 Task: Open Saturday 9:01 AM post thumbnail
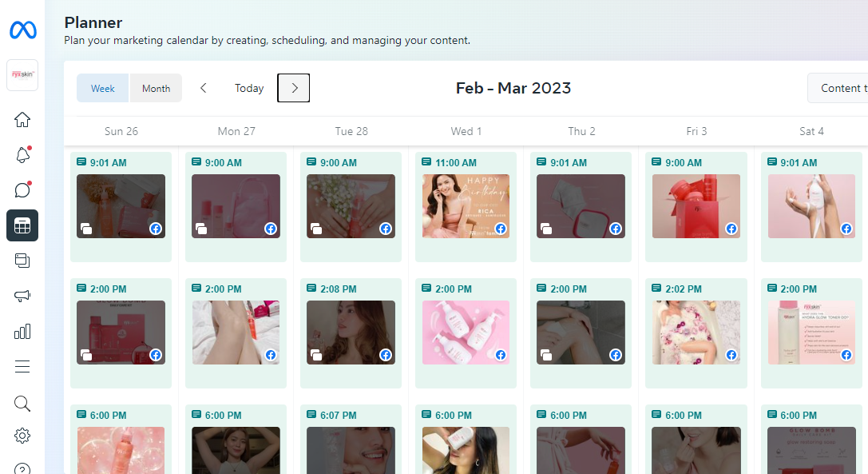pos(811,206)
